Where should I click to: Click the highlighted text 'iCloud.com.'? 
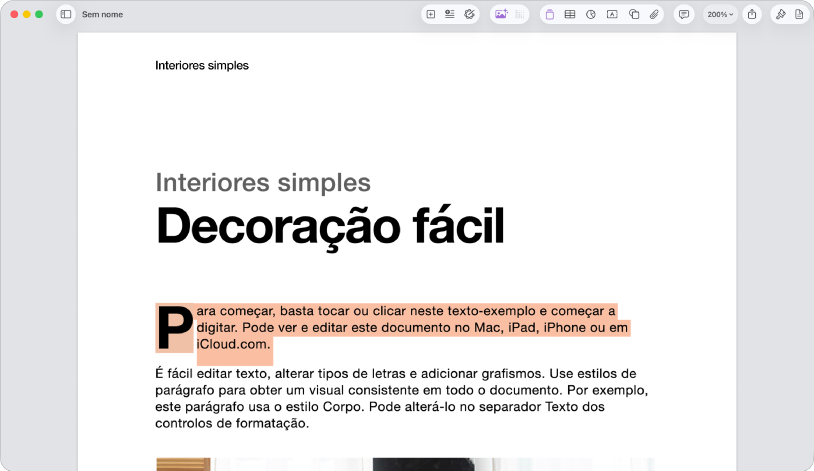233,344
